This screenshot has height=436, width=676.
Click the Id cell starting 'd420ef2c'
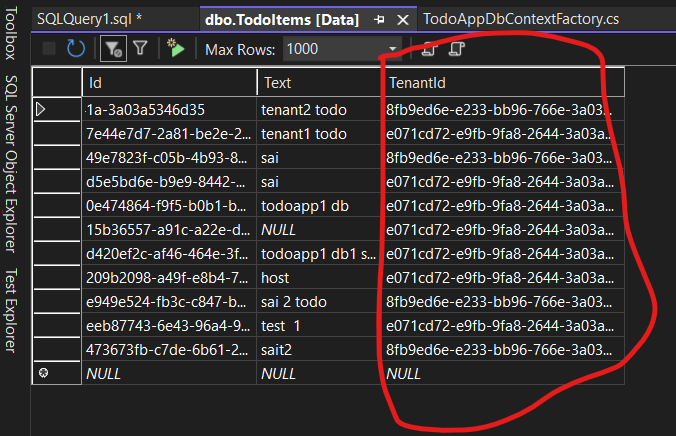tap(169, 254)
